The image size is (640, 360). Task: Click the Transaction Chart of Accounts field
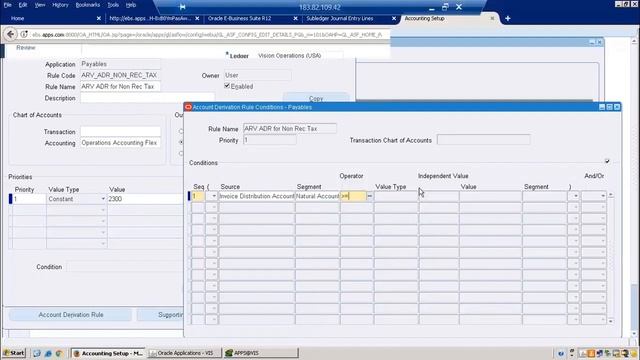click(483, 140)
